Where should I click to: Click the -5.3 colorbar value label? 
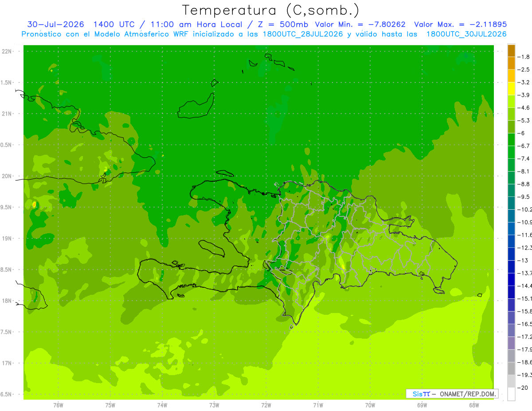(x=524, y=121)
